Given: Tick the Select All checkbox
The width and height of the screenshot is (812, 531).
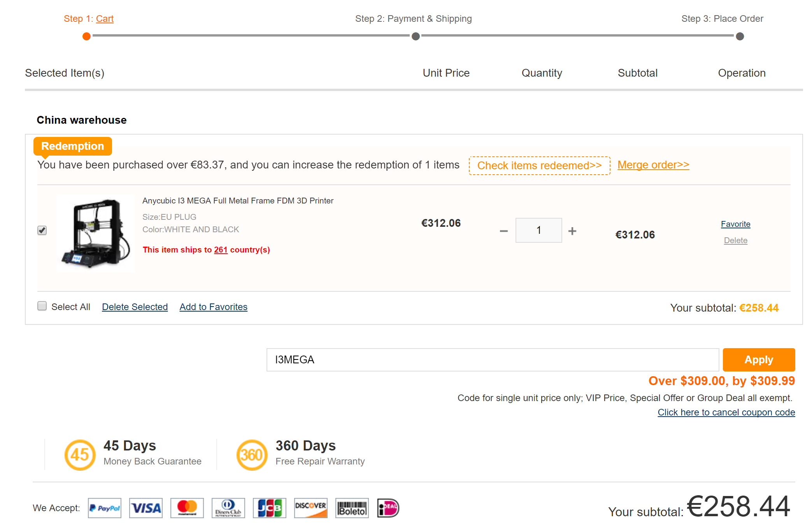Looking at the screenshot, I should [42, 306].
